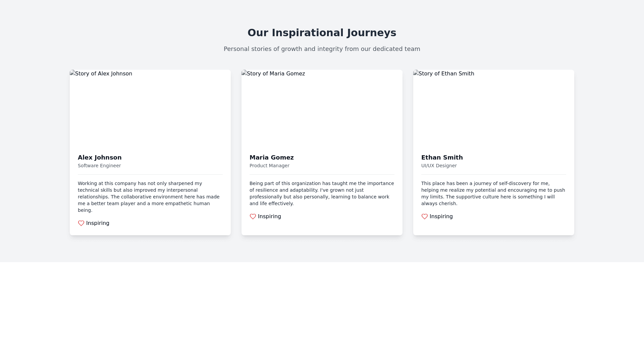This screenshot has height=362, width=644.
Task: Select the Alex Johnson name heading
Action: 100,158
